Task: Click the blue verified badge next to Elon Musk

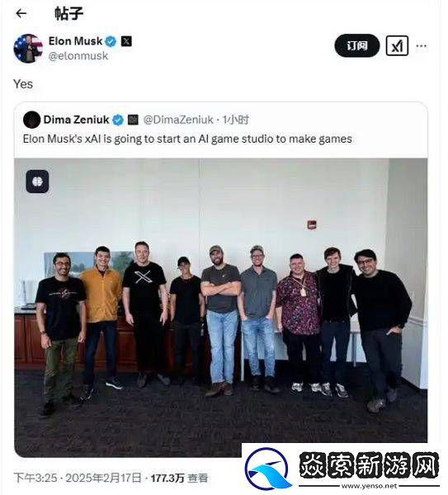Action: (x=111, y=41)
